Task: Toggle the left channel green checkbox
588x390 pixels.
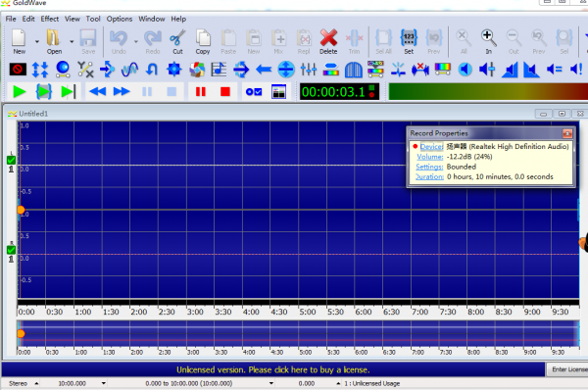Action: point(11,160)
